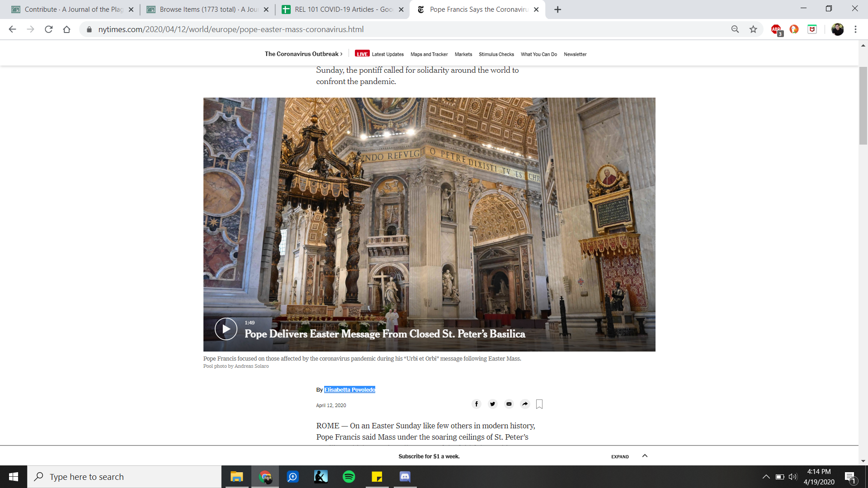
Task: Share article on Twitter
Action: pyautogui.click(x=493, y=404)
